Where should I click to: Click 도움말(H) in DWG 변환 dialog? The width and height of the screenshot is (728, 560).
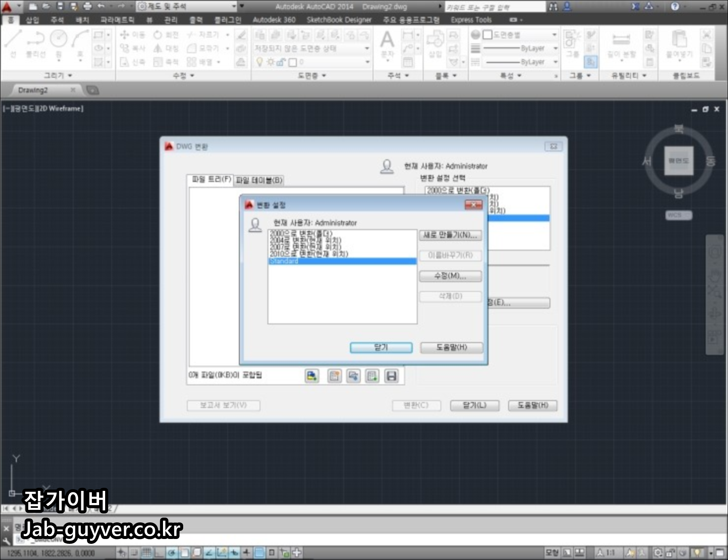coord(533,405)
